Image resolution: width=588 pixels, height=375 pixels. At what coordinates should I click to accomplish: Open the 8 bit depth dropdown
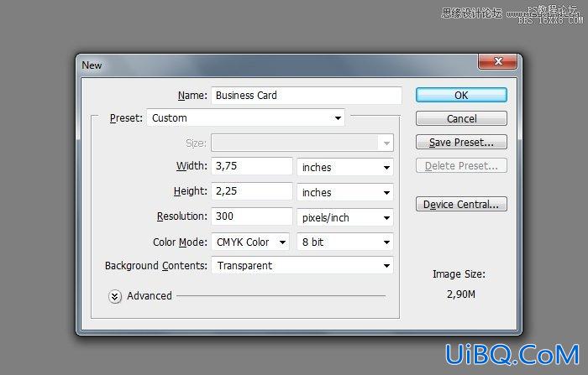pyautogui.click(x=345, y=242)
